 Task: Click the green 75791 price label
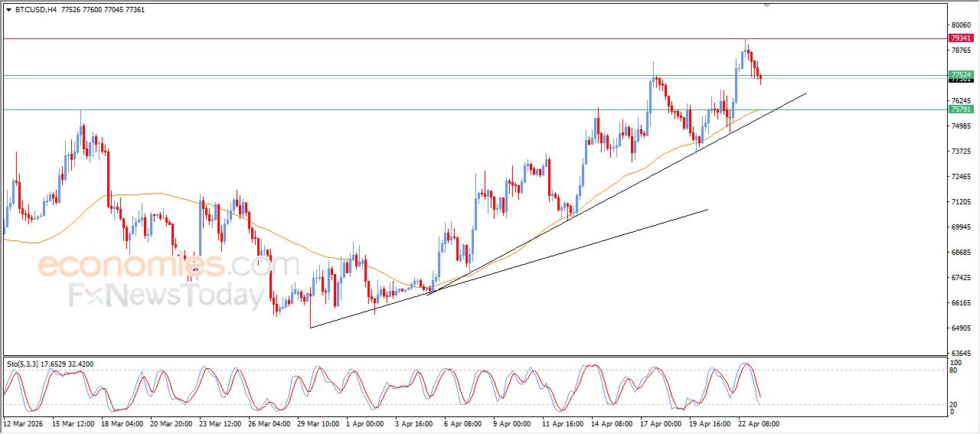click(x=960, y=109)
